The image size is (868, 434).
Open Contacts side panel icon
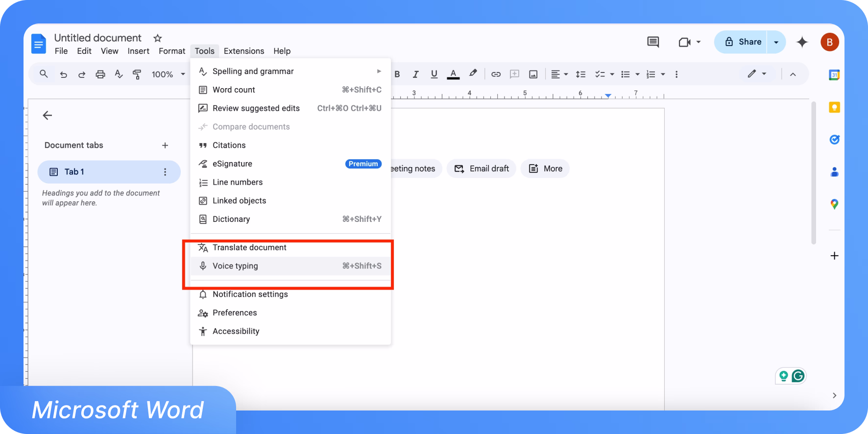(834, 172)
